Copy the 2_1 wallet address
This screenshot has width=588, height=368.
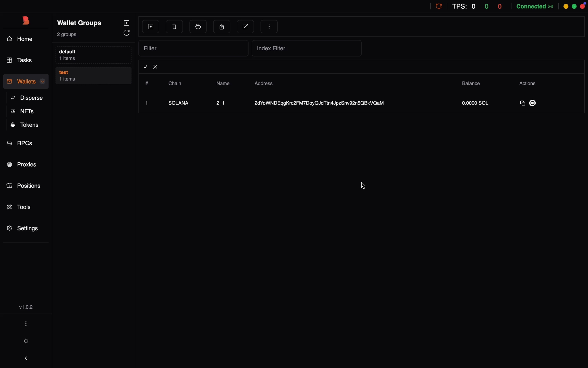tap(522, 103)
